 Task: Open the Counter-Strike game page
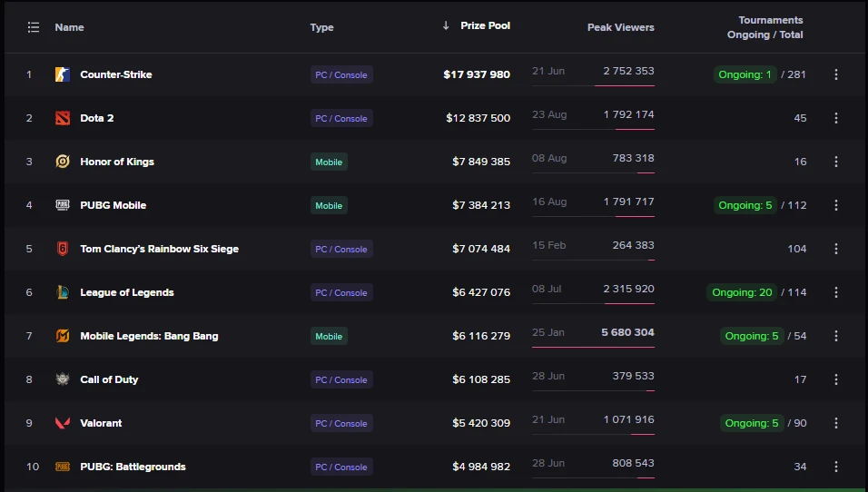tap(115, 74)
